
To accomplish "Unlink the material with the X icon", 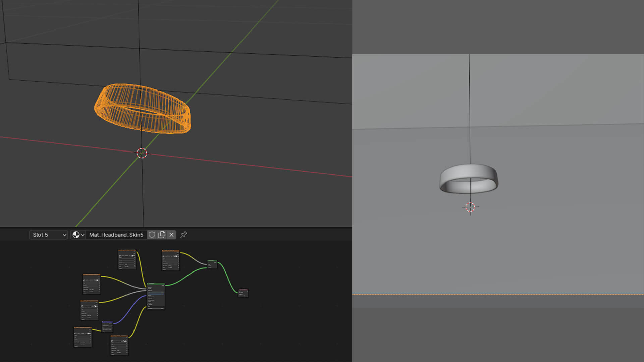I will pyautogui.click(x=171, y=235).
